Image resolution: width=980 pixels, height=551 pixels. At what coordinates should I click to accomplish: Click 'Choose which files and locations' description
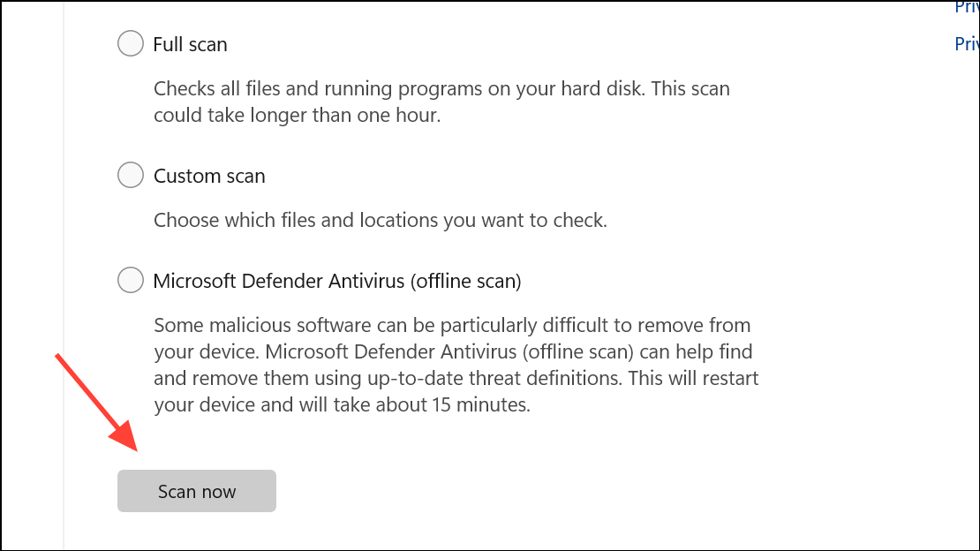tap(380, 220)
